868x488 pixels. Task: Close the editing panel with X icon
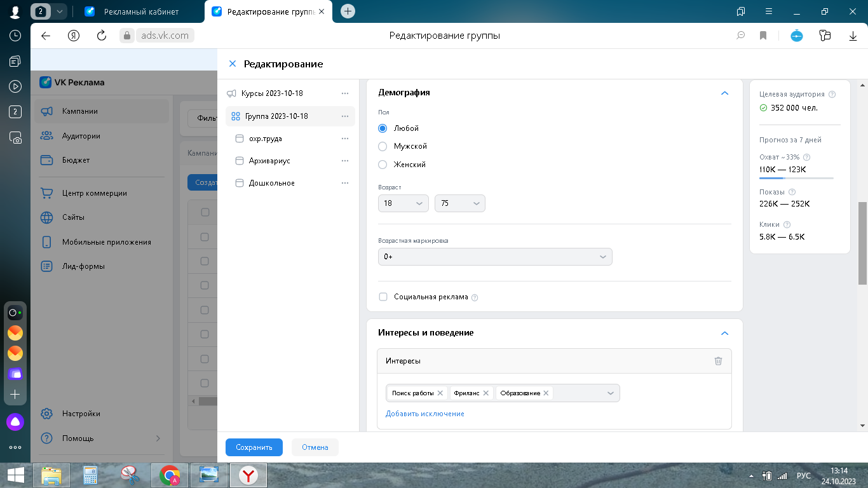(x=232, y=64)
